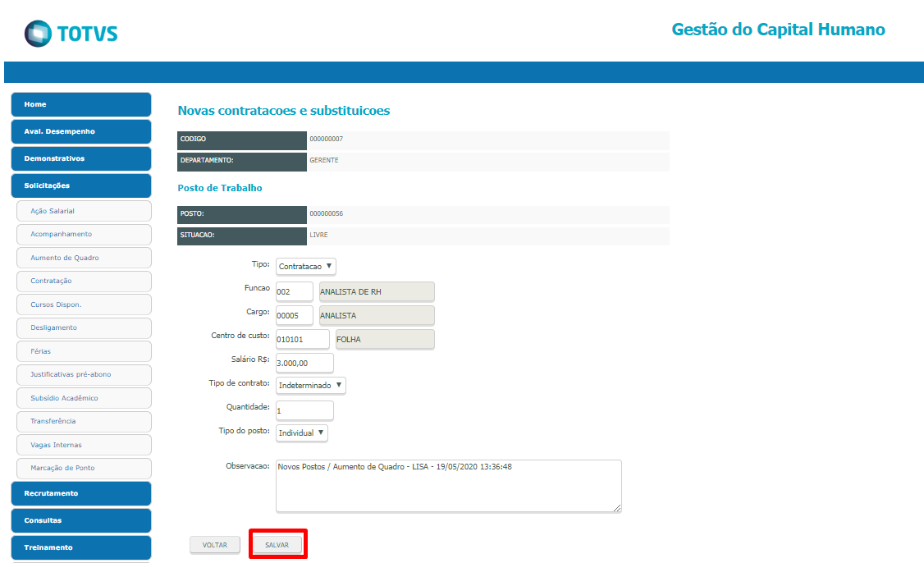Select Justificativas pré-abono item
924x563 pixels.
[85, 374]
